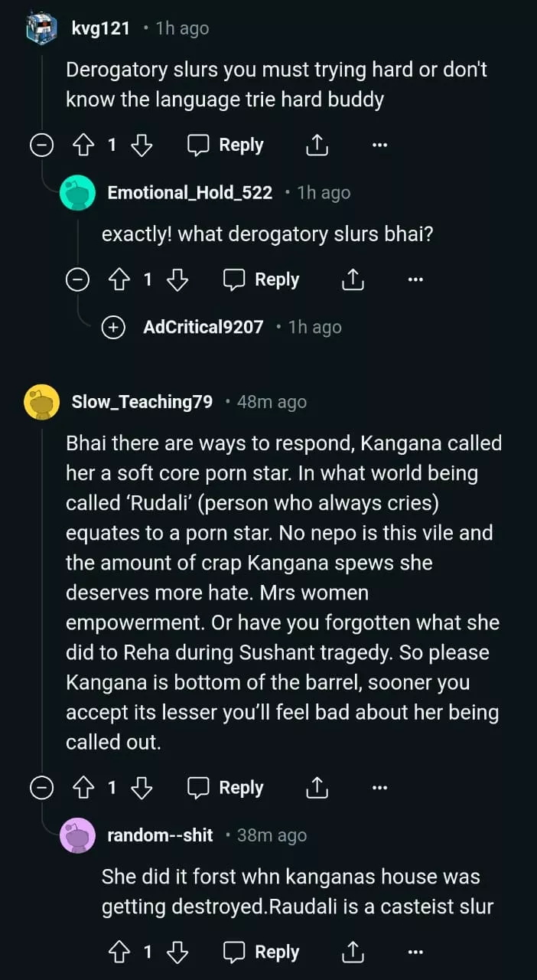Upvote kvg121's comment
Image resolution: width=537 pixels, height=980 pixels.
click(82, 145)
